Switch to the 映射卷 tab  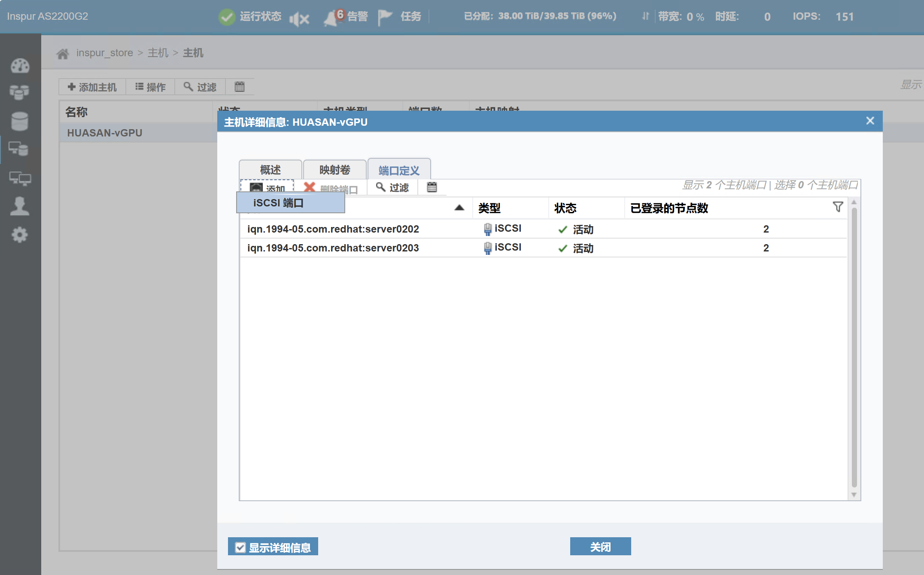click(335, 170)
